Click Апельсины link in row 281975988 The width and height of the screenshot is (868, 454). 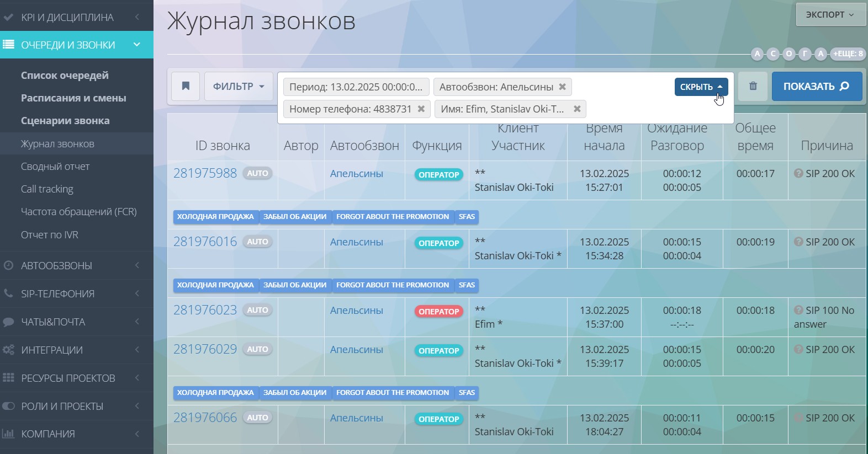356,173
